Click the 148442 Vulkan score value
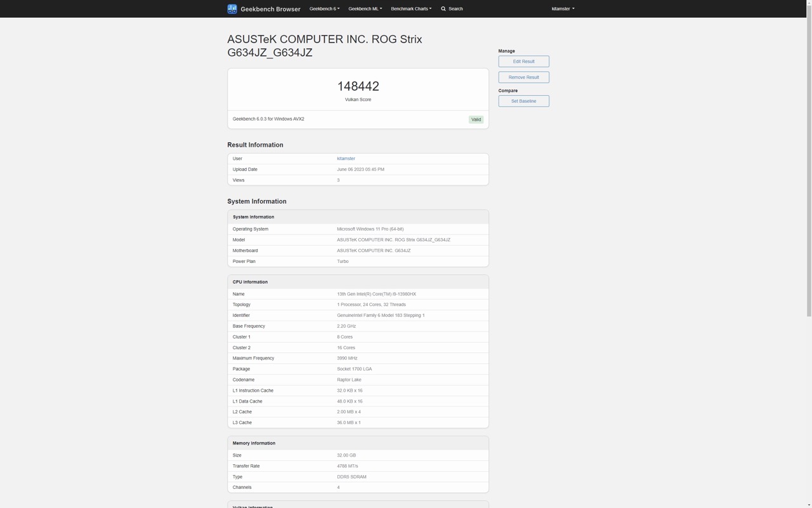The height and width of the screenshot is (508, 812). pos(358,86)
